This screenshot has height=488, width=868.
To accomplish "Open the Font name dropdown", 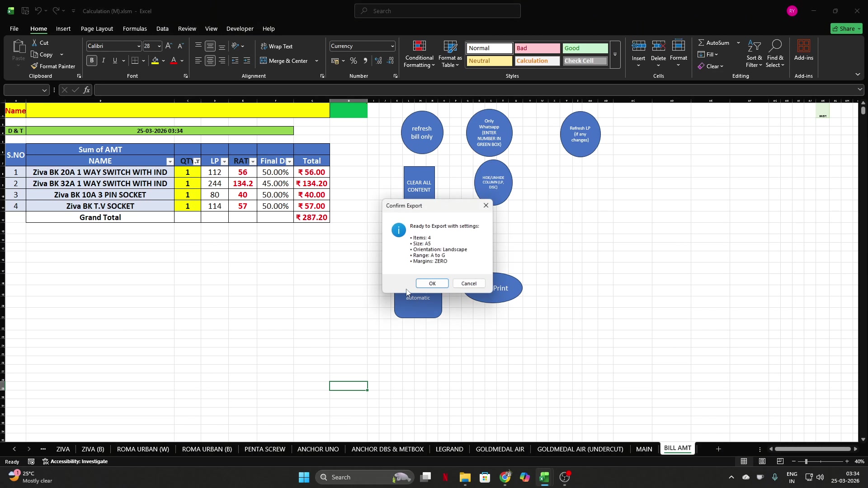I will 138,46.
